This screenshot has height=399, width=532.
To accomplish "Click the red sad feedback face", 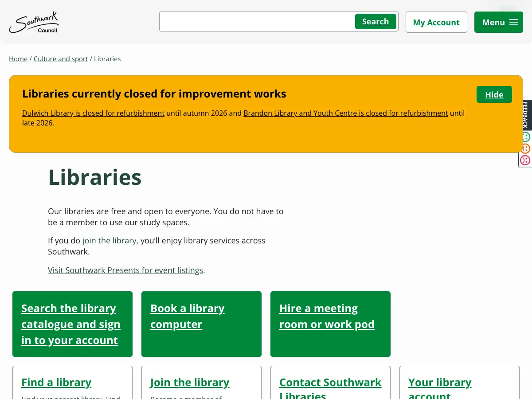I will click(x=525, y=160).
